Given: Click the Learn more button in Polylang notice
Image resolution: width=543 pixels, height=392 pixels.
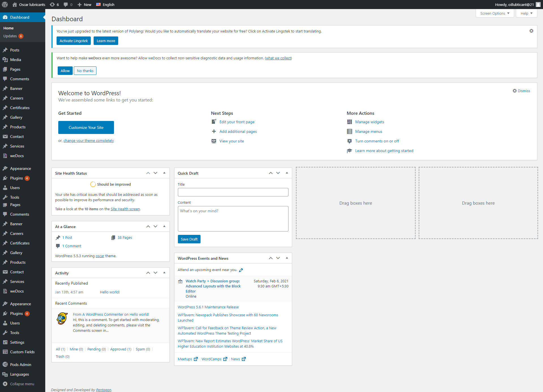Looking at the screenshot, I should click(x=106, y=41).
